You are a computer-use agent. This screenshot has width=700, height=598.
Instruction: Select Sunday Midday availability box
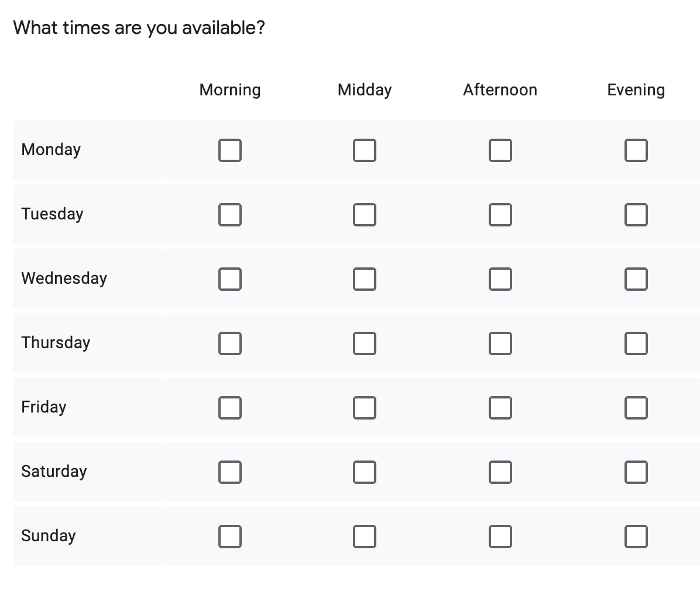pyautogui.click(x=365, y=537)
